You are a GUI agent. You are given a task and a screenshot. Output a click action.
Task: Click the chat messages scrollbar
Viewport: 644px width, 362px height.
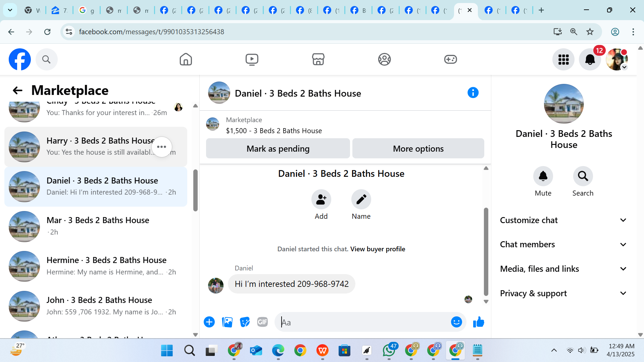[486, 252]
